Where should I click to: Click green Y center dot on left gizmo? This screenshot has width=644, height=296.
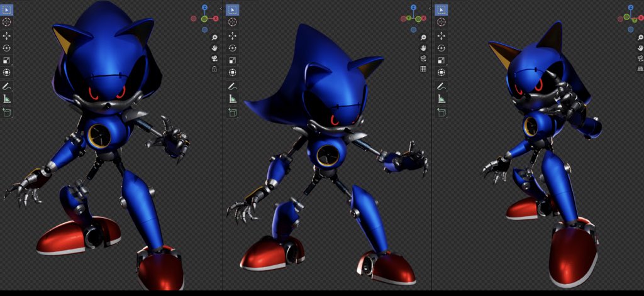[x=204, y=18]
